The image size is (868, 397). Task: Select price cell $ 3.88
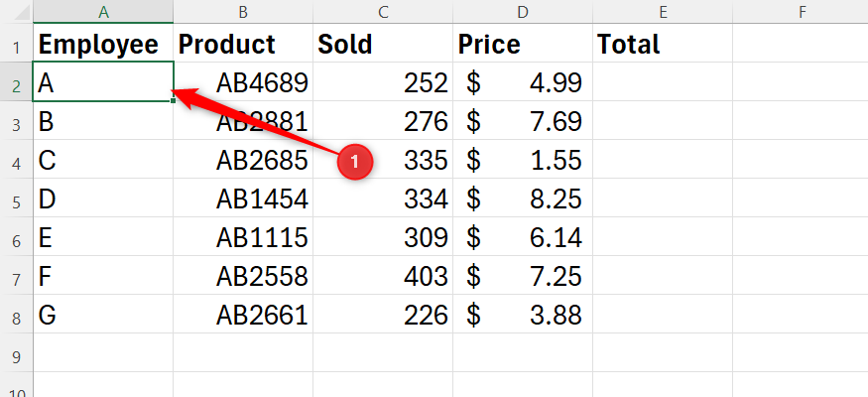[x=523, y=315]
